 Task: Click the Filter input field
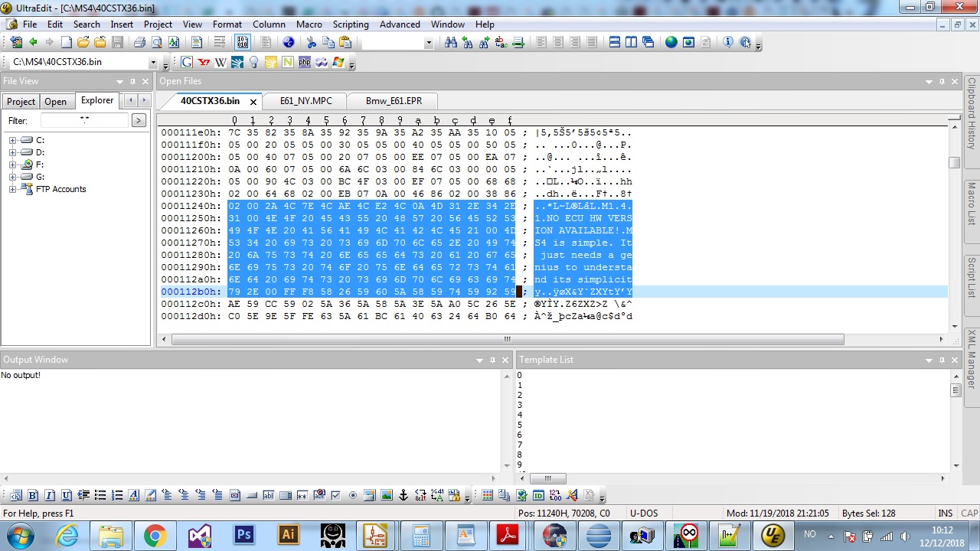click(x=85, y=120)
